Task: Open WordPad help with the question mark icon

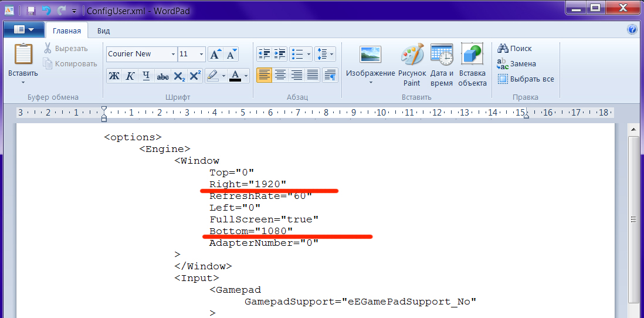Action: pyautogui.click(x=632, y=29)
